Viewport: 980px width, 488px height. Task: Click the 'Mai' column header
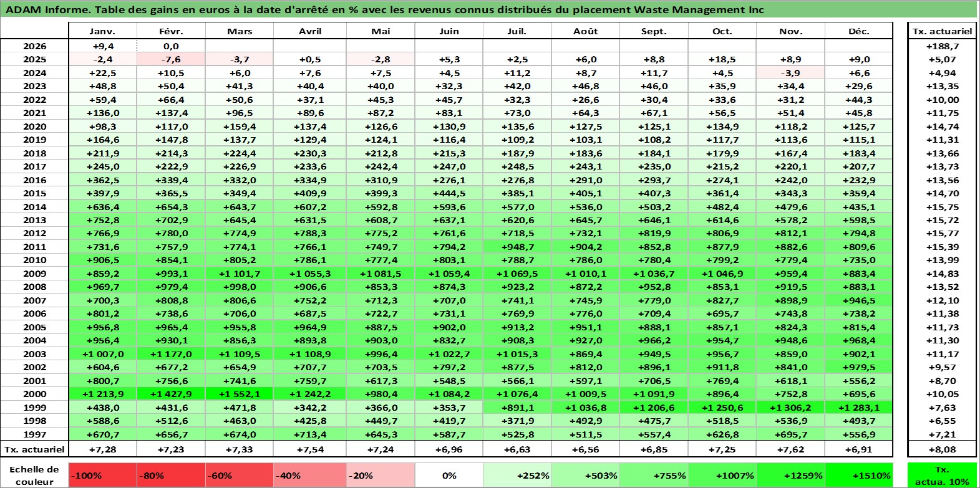point(380,31)
